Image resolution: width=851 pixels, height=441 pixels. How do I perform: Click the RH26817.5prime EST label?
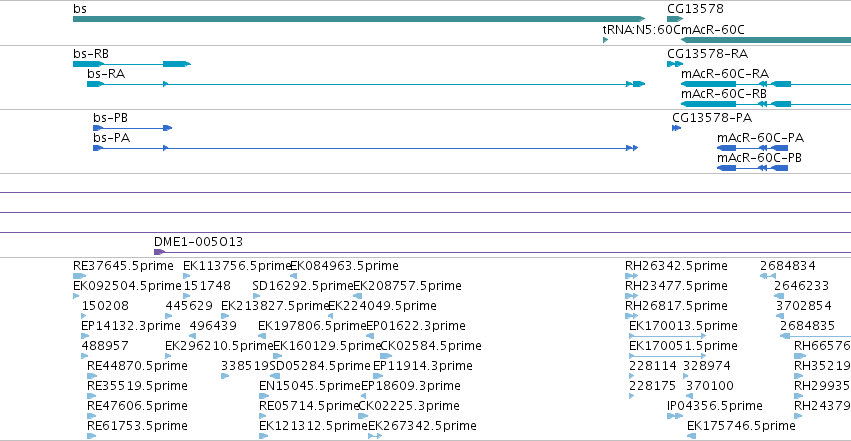[676, 306]
